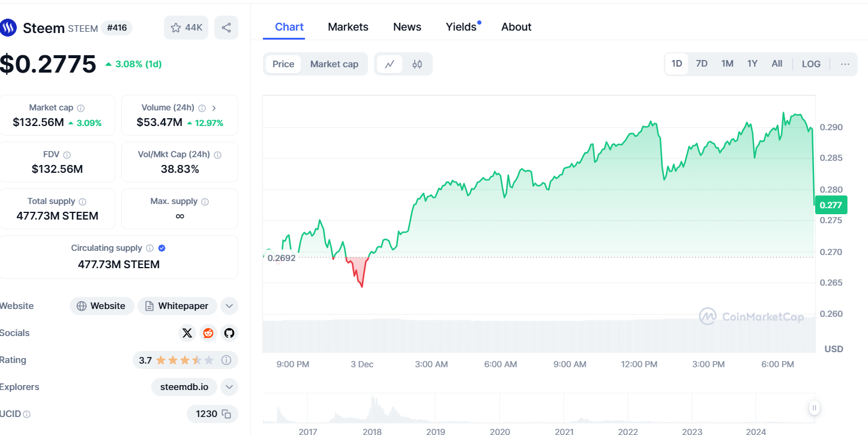Add Steem to watchlist with star button
Viewport: 868px width, 435px height.
[x=186, y=28]
